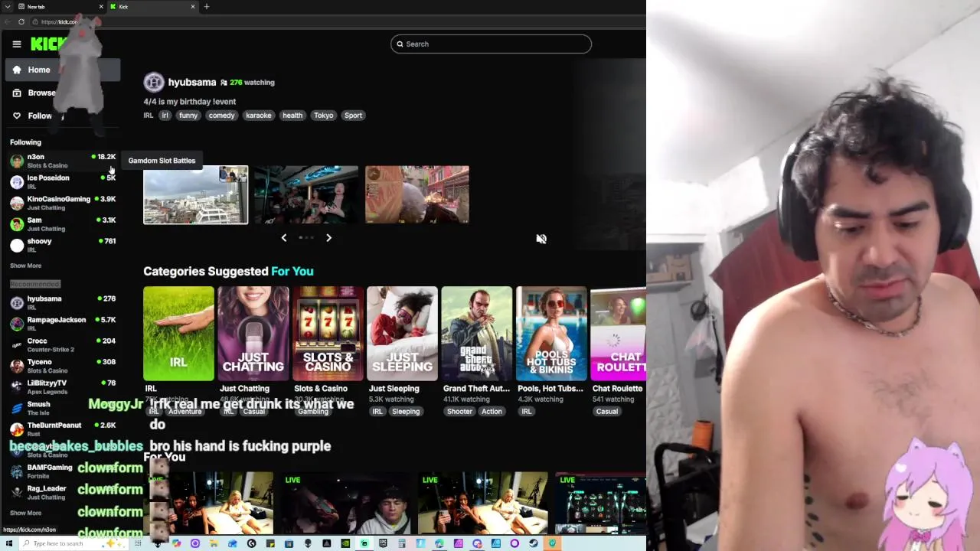Open Following via heart icon
980x551 pixels.
coord(17,116)
